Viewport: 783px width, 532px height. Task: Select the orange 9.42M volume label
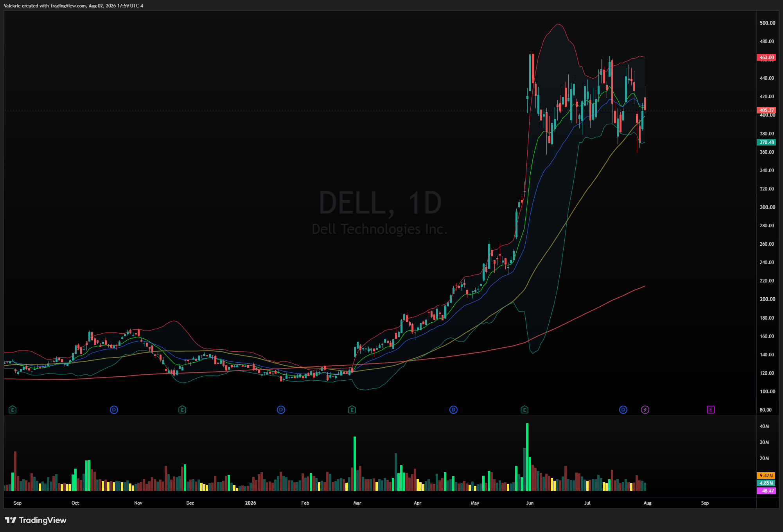[x=767, y=476]
